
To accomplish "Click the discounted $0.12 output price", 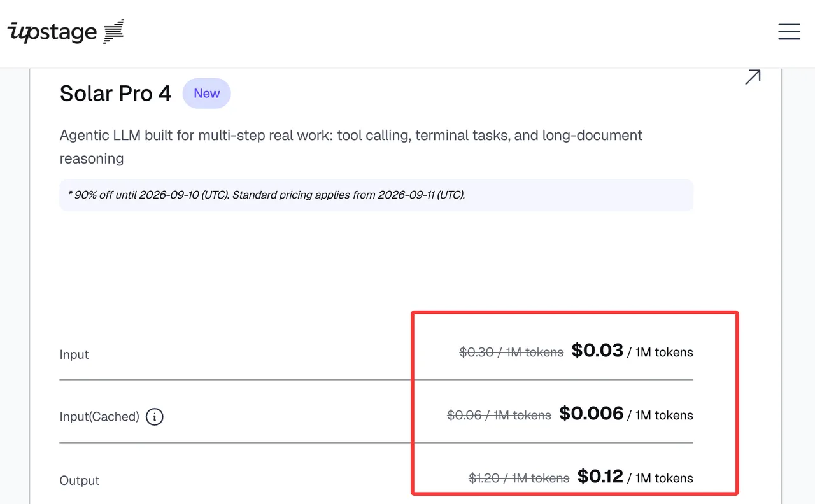I will point(600,477).
